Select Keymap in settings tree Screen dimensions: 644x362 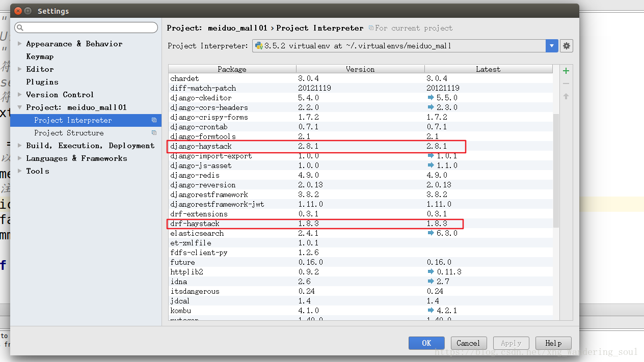pos(40,57)
